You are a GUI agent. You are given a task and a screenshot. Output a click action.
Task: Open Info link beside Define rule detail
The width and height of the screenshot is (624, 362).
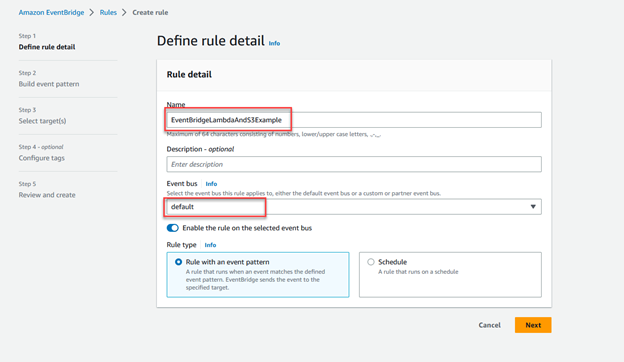(x=274, y=43)
